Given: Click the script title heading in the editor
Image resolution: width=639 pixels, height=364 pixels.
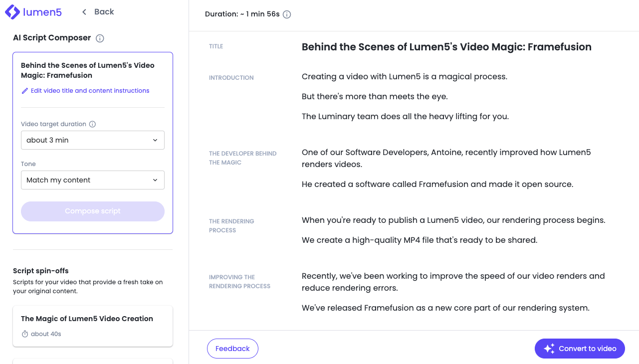Looking at the screenshot, I should point(446,47).
